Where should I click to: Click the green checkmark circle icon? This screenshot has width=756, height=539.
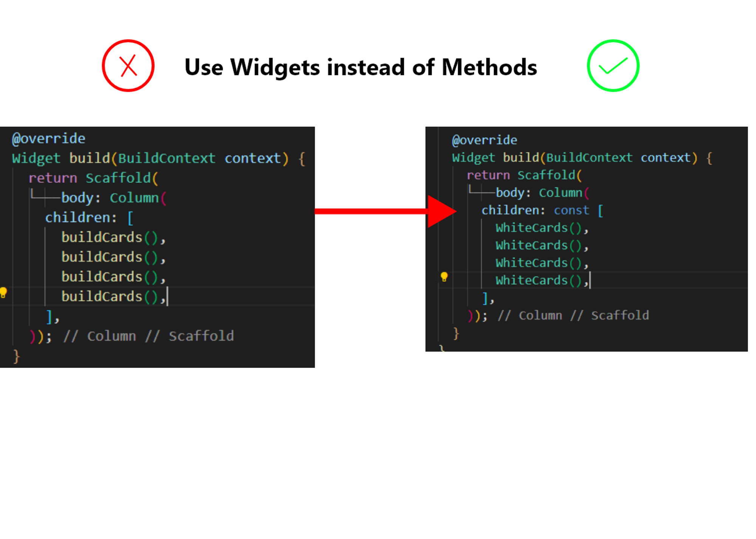[613, 66]
